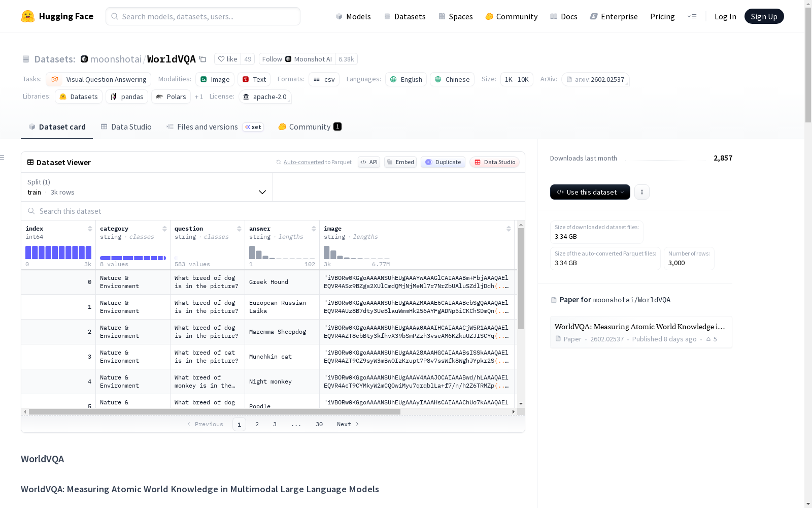Viewport: 812px width, 508px height.
Task: Select the Visual Question Answering task tag
Action: (98, 79)
